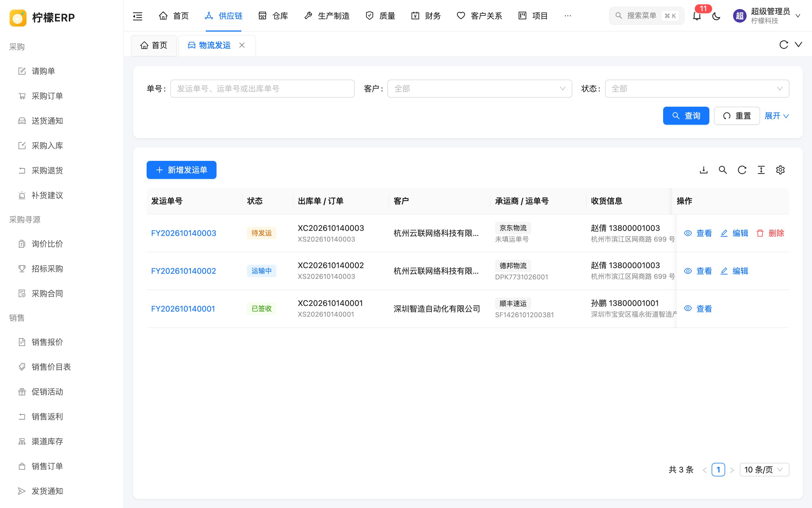Refresh the table with the toolbar reload icon
Image resolution: width=812 pixels, height=508 pixels.
(742, 170)
